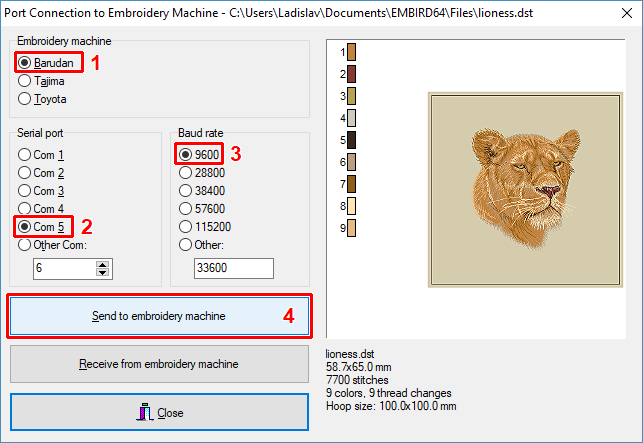Click thread color swatch 1
Viewport: 643px width, 443px height.
[351, 52]
